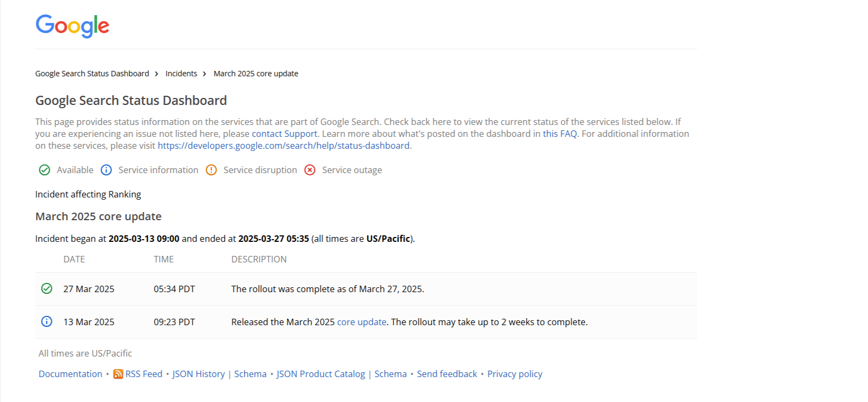Click the red Service outage icon in legend
This screenshot has width=868, height=402.
pyautogui.click(x=310, y=170)
